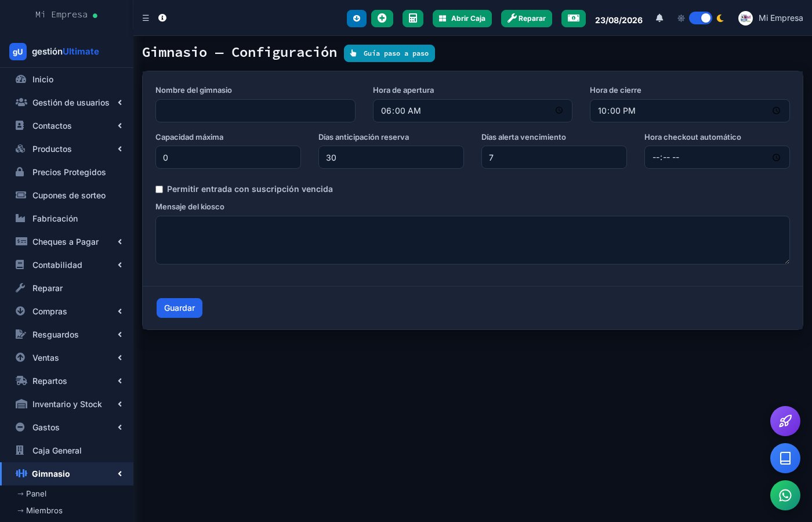This screenshot has width=812, height=522.
Task: Expand the Inventario y Stock menu
Action: (67, 404)
